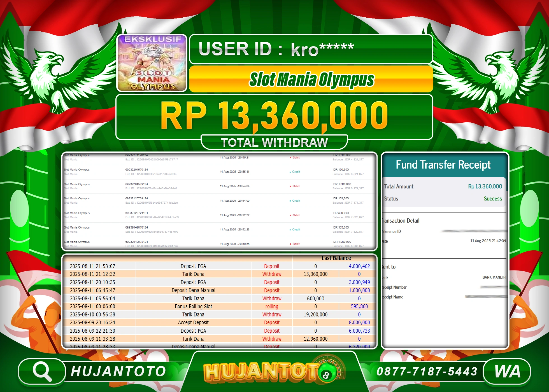Select the Debit indicator on the 20:55:21 row
This screenshot has height=392, width=549.
tap(295, 157)
